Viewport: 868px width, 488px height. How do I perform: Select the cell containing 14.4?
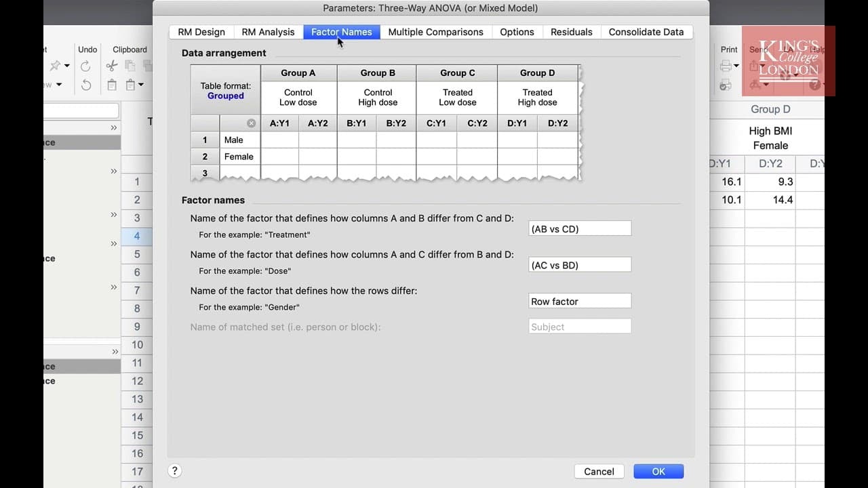pyautogui.click(x=770, y=200)
